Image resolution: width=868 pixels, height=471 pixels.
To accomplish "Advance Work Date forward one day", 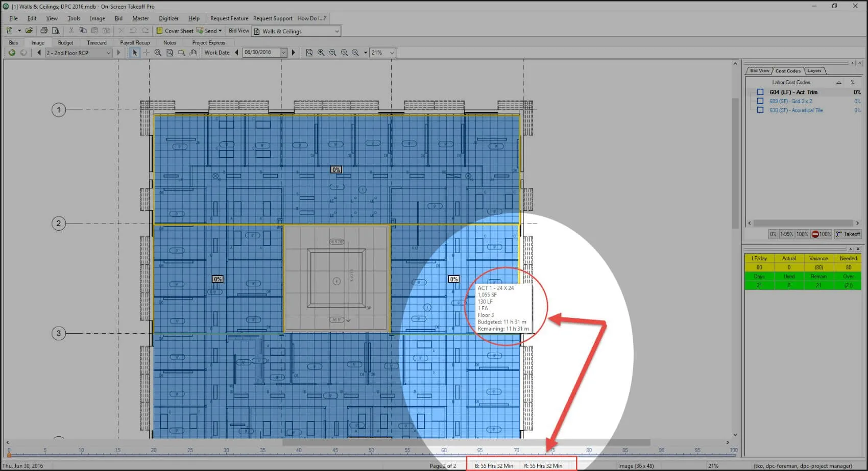I will (x=293, y=53).
